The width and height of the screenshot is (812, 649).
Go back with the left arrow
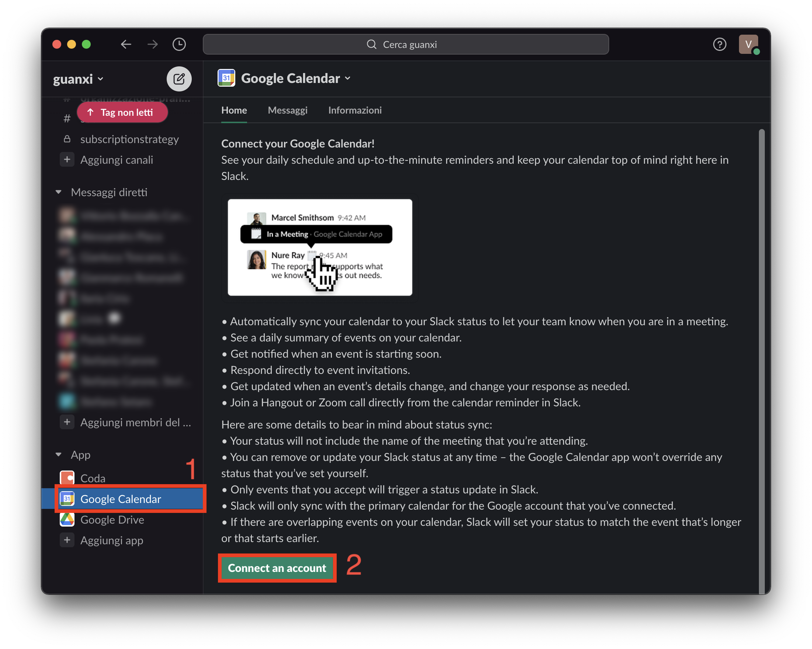pos(126,45)
